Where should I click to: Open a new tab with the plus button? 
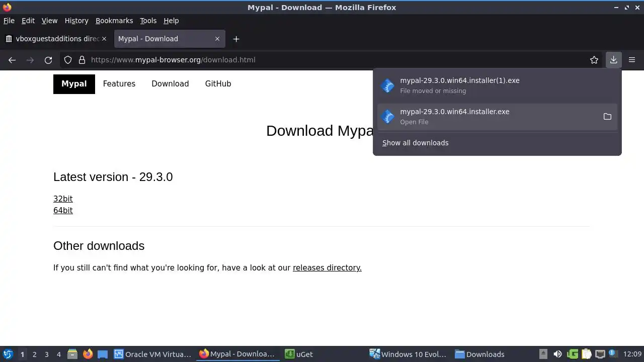pos(236,39)
